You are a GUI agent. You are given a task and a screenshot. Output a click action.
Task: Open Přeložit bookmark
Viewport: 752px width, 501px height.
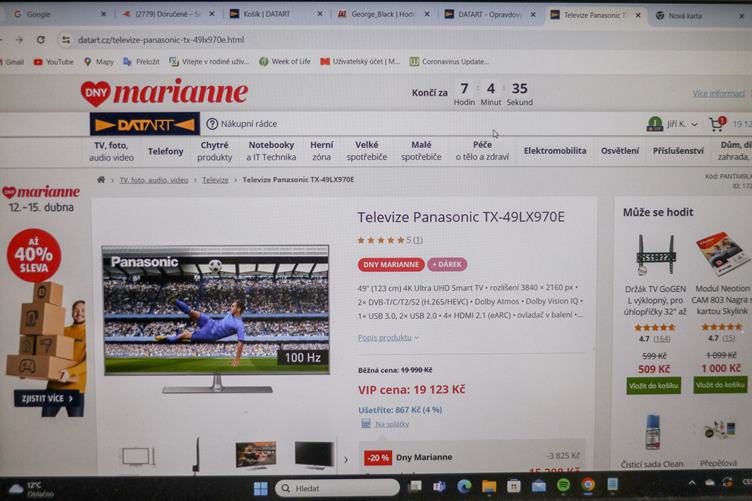click(141, 62)
